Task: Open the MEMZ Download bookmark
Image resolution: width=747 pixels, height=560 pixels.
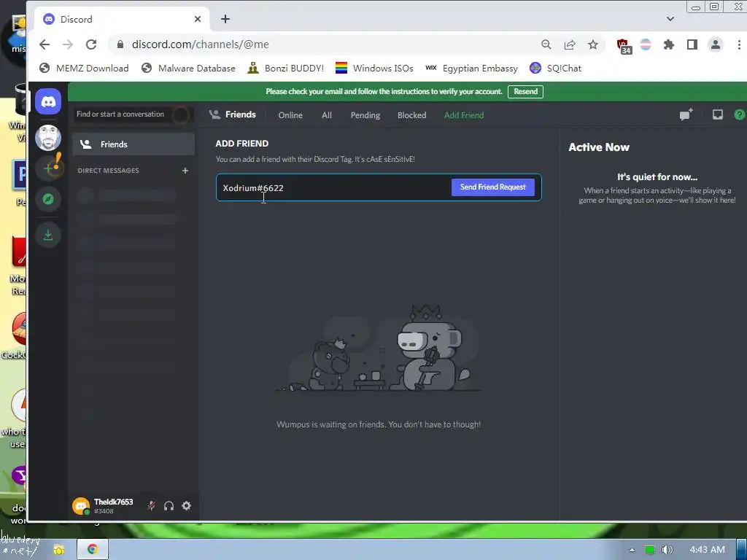Action: [x=85, y=68]
